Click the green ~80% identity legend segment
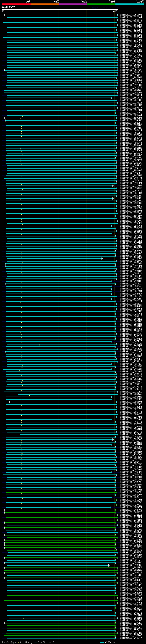Screen dimensions: 146x644 click(101, 4)
